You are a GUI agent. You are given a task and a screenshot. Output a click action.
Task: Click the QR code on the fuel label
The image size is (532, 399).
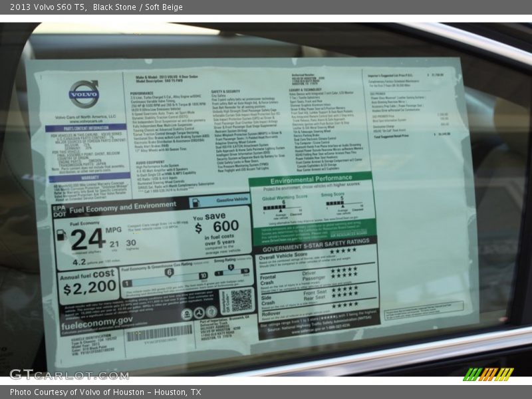click(x=241, y=301)
